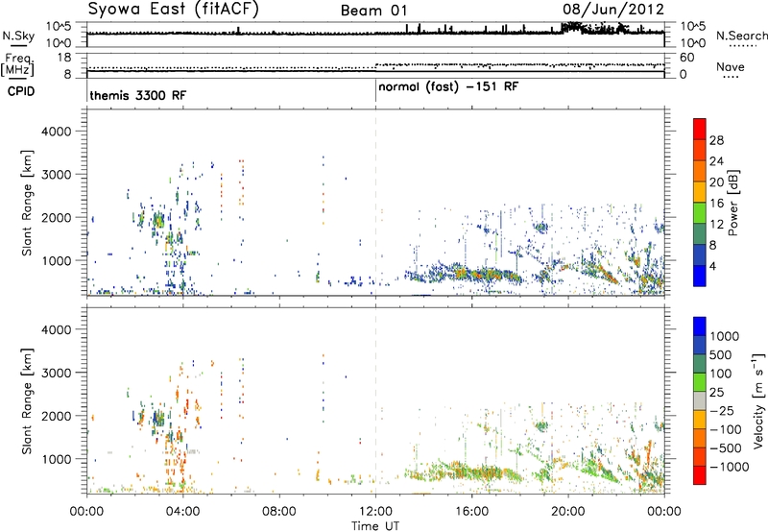This screenshot has width=768, height=532.
Task: Click the 'Nave' legend label
Action: tap(731, 66)
